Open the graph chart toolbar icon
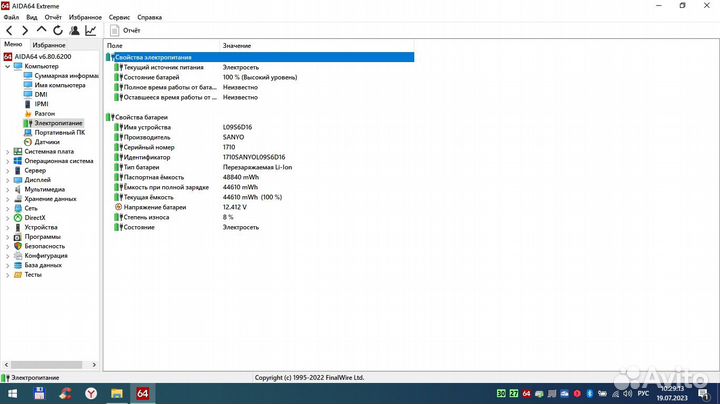The height and width of the screenshot is (404, 720). pos(90,31)
